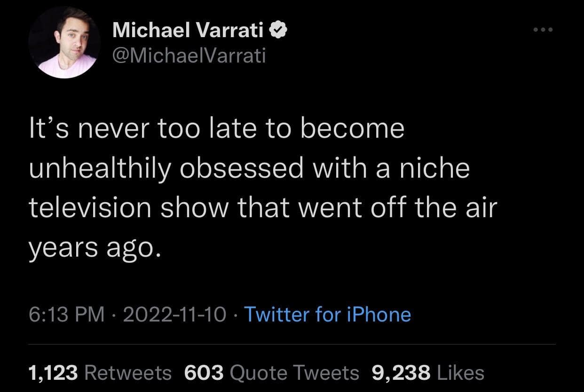
Task: Click the word "niche" in the tweet
Action: point(435,168)
